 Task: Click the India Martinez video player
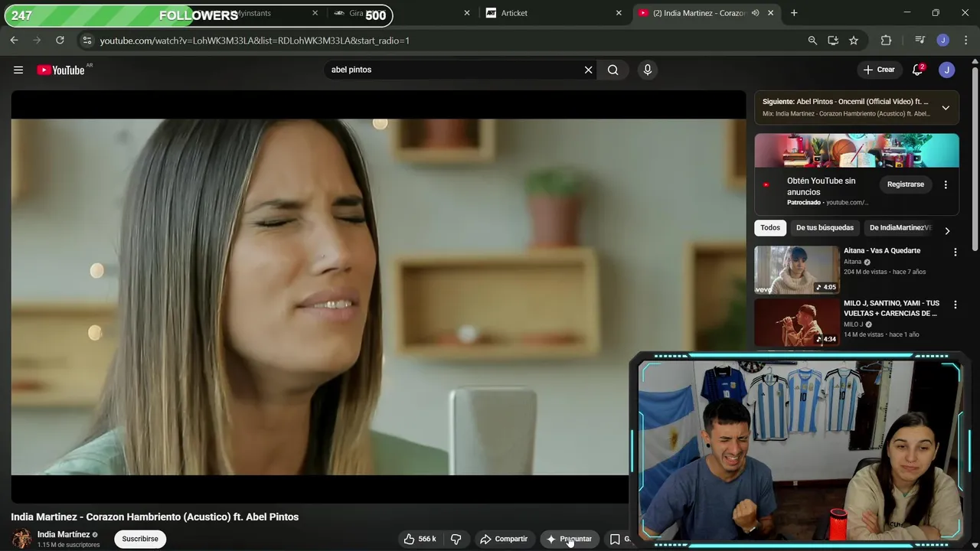point(378,297)
